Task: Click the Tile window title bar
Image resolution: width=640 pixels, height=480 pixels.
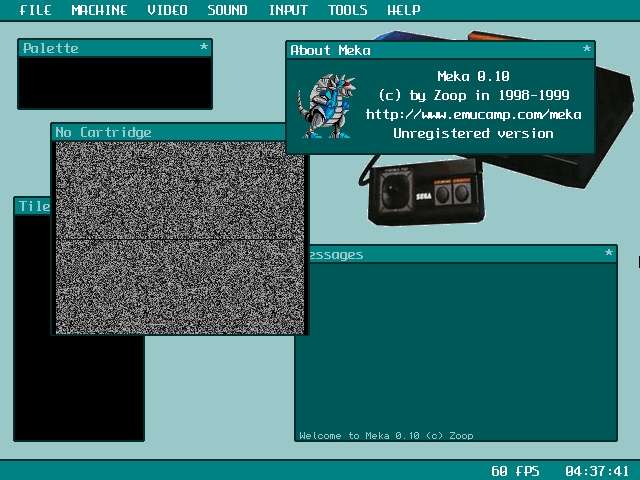Action: coord(33,206)
